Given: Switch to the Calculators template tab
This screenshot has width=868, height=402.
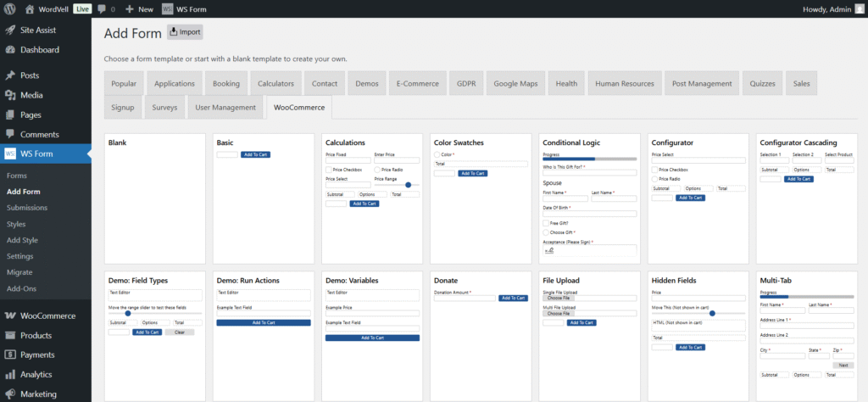Looking at the screenshot, I should (x=275, y=84).
